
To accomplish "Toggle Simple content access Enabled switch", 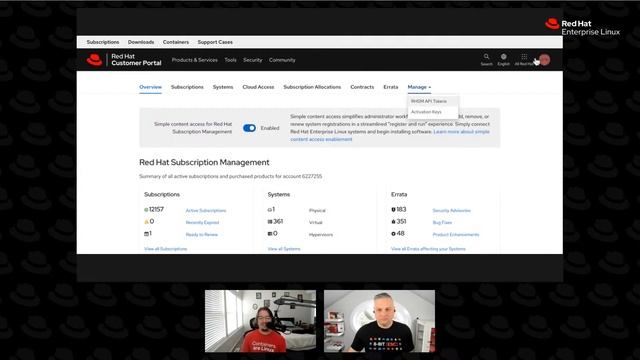I will pyautogui.click(x=249, y=128).
